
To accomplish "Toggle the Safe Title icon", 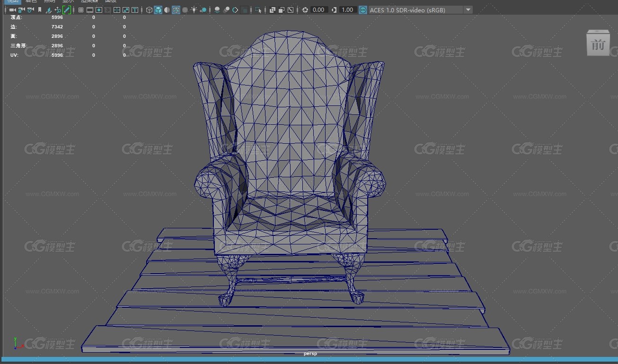I will (x=135, y=9).
